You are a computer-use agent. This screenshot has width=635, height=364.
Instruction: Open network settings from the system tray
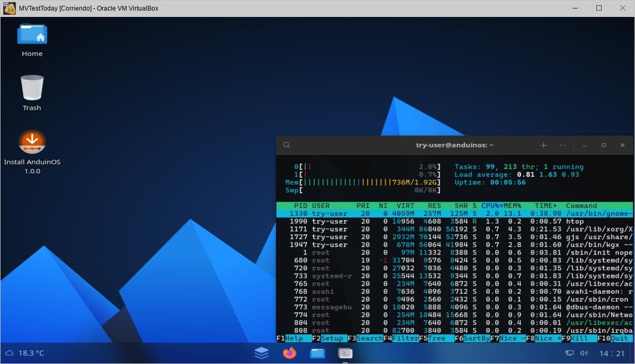click(569, 353)
